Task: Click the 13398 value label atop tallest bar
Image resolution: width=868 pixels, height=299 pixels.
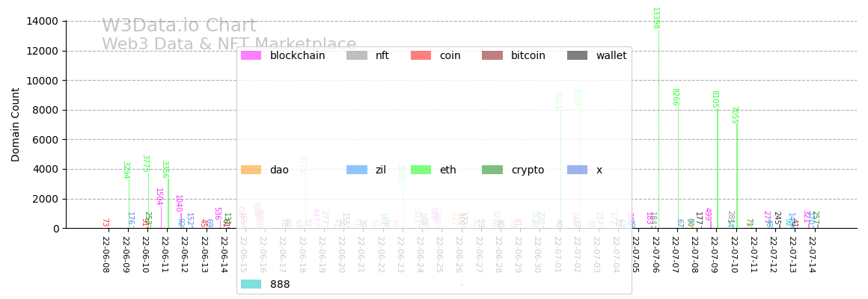Action: pos(655,18)
